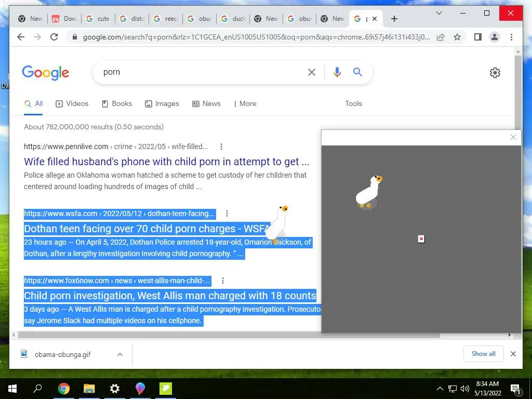Open Windows taskbar search
The image size is (532, 399).
point(37,389)
